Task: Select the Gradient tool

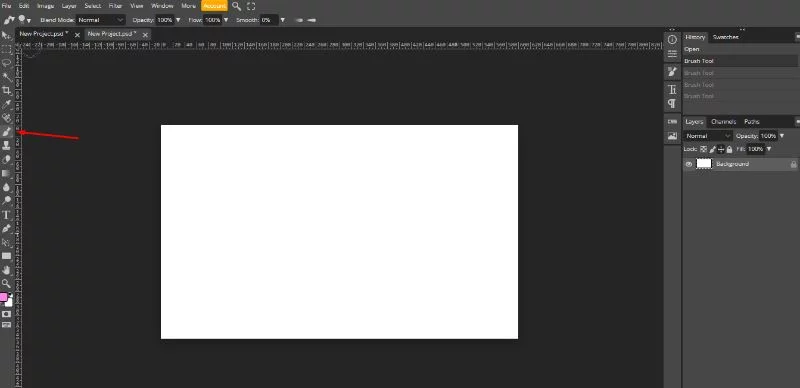Action: pyautogui.click(x=6, y=173)
